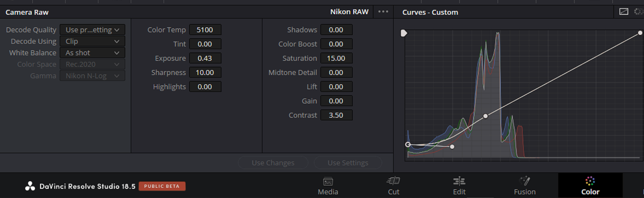
Task: Click the Contrast value field
Action: (x=336, y=115)
